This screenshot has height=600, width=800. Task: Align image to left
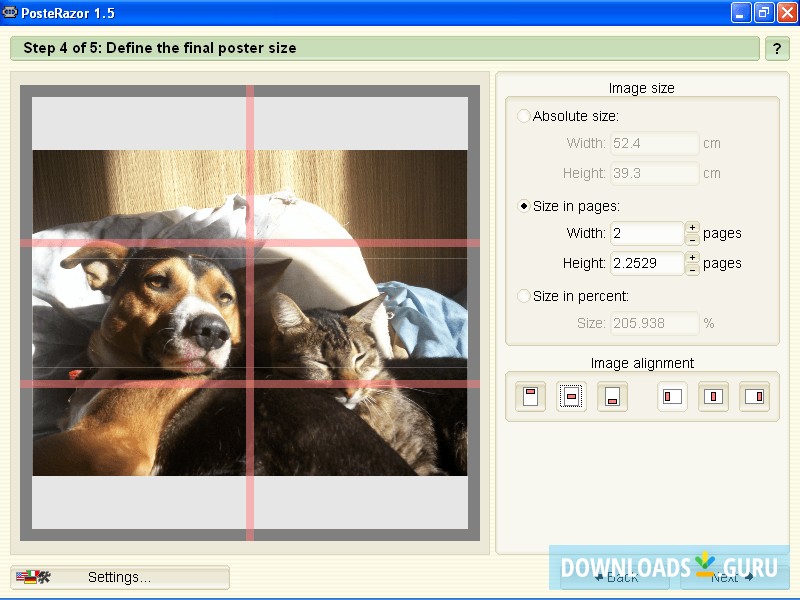coord(672,396)
